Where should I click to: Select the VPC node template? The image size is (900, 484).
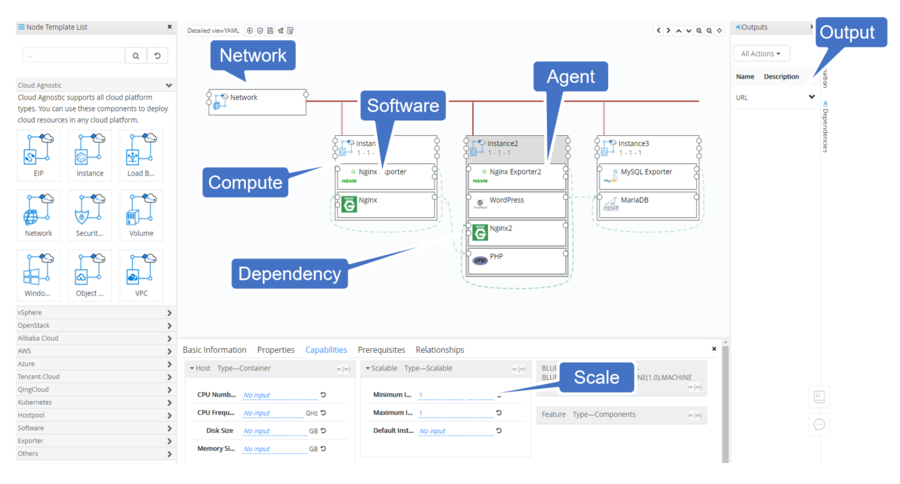click(x=141, y=276)
